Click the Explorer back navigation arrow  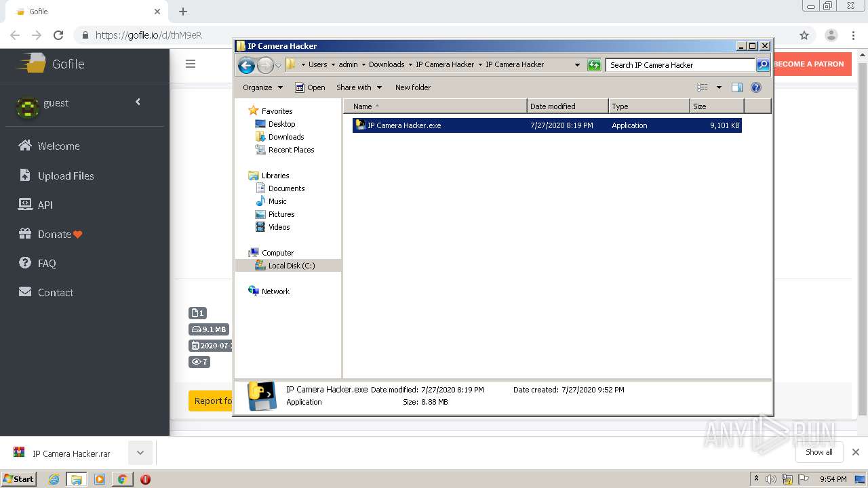[246, 65]
